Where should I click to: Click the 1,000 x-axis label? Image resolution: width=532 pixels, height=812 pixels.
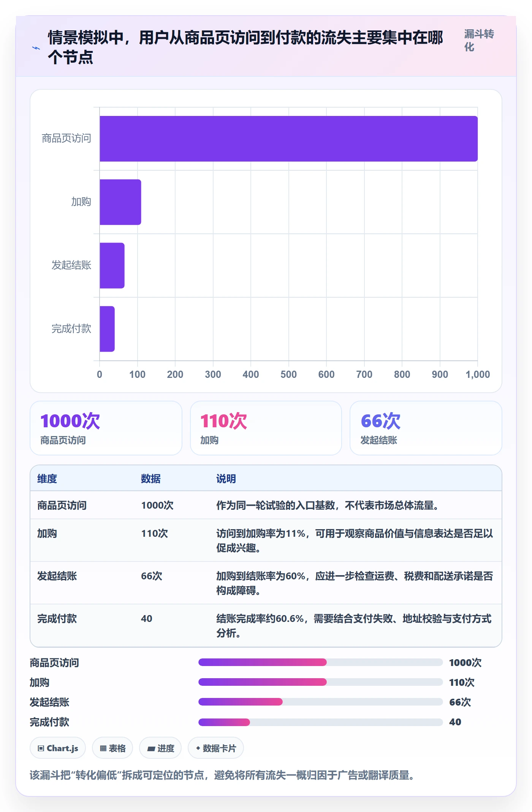(478, 374)
